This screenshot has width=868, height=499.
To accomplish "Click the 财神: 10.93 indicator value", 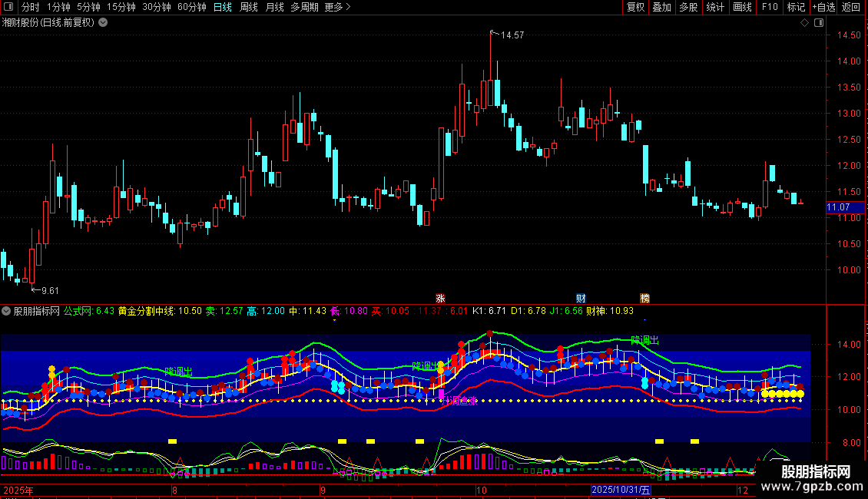I will point(609,311).
